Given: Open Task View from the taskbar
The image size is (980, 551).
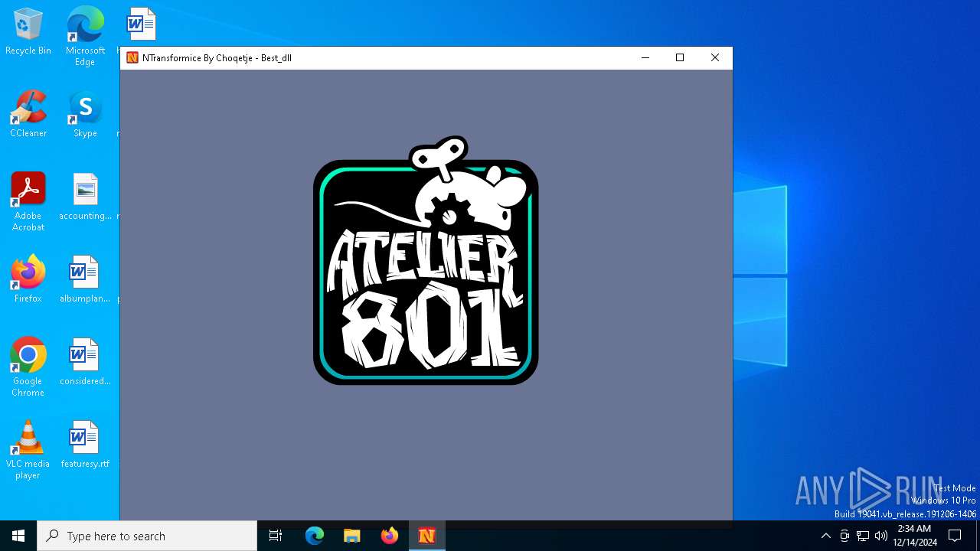Looking at the screenshot, I should click(276, 536).
